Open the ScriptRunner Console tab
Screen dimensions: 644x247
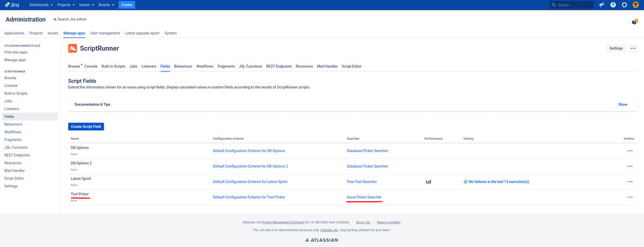pyautogui.click(x=91, y=66)
